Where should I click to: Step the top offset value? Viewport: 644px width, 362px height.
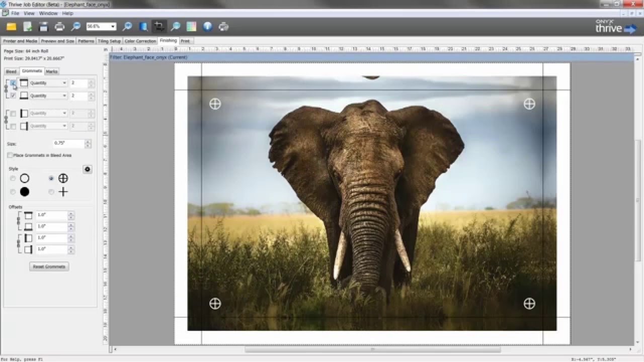[71, 215]
